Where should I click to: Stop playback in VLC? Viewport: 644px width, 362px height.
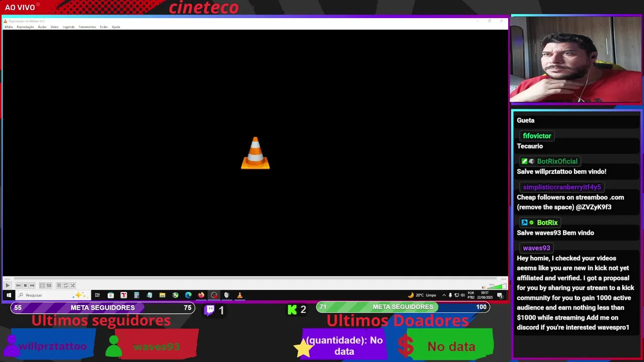25,286
